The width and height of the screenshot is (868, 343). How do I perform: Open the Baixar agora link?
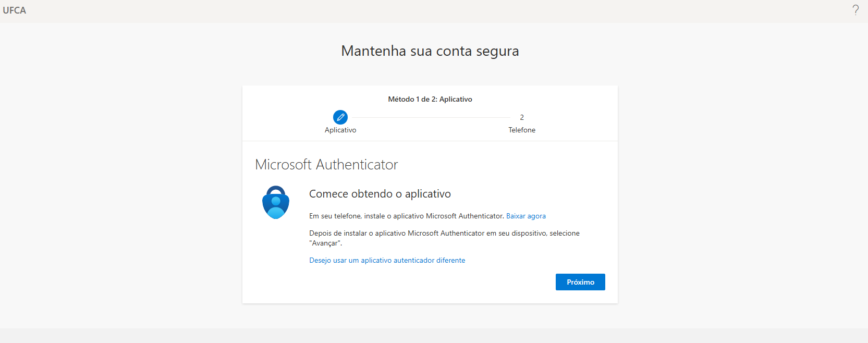526,216
